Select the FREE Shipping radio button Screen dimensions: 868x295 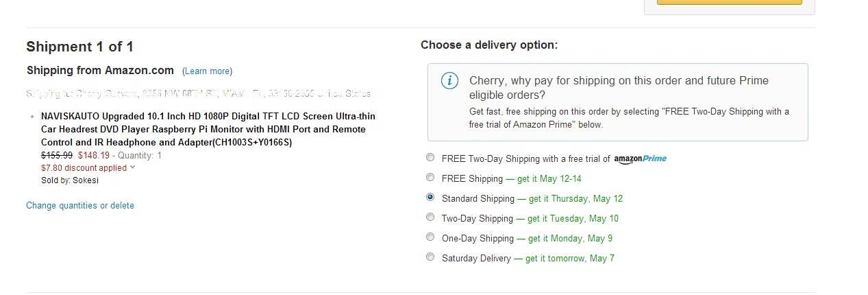pos(430,177)
